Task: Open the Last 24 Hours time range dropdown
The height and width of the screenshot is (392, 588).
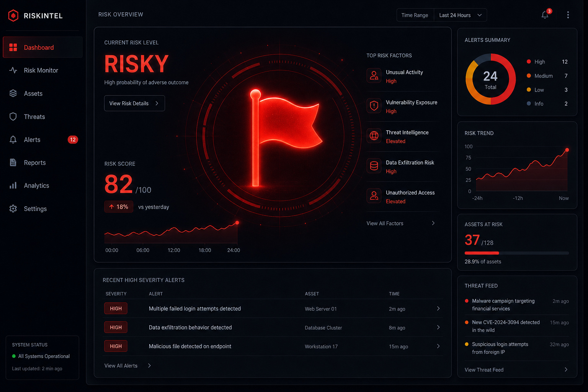Action: coord(460,15)
